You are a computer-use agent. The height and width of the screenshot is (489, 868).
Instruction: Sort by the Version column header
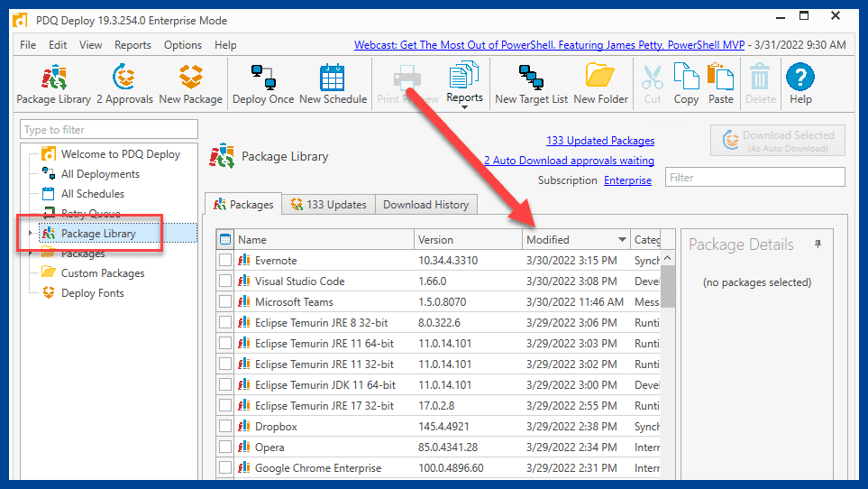468,240
